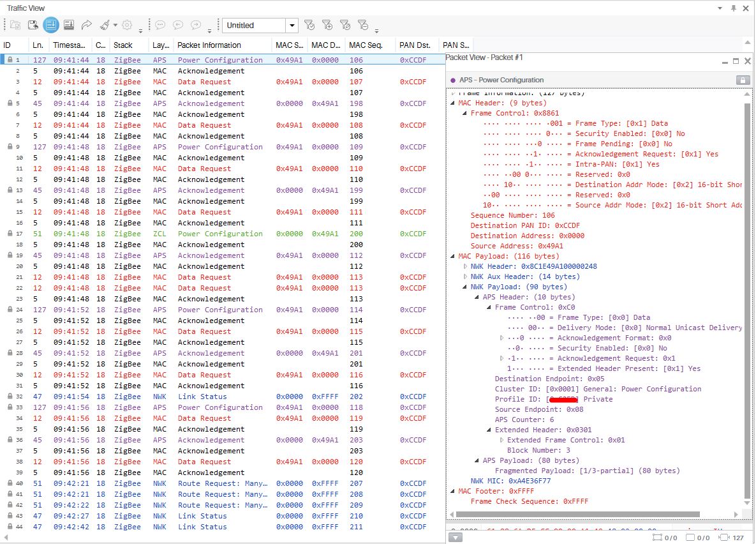Collapse the APS Header node
Viewport: 756px width, 544px height.
477,297
